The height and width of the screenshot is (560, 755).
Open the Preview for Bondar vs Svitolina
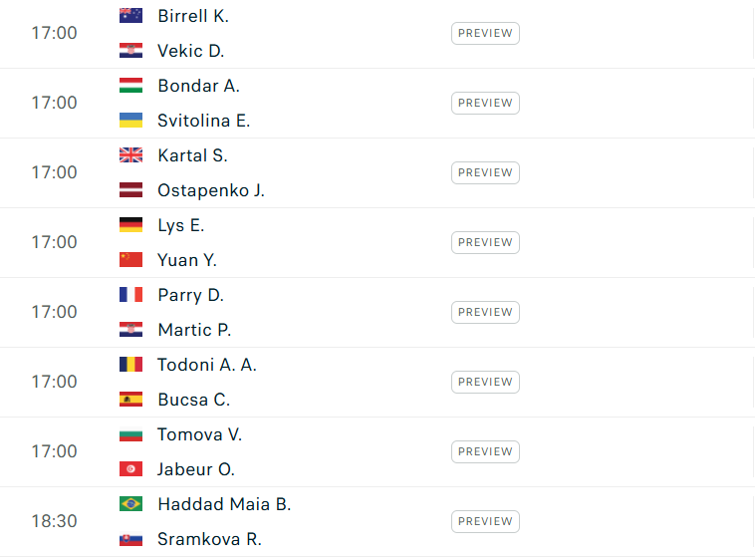point(485,103)
